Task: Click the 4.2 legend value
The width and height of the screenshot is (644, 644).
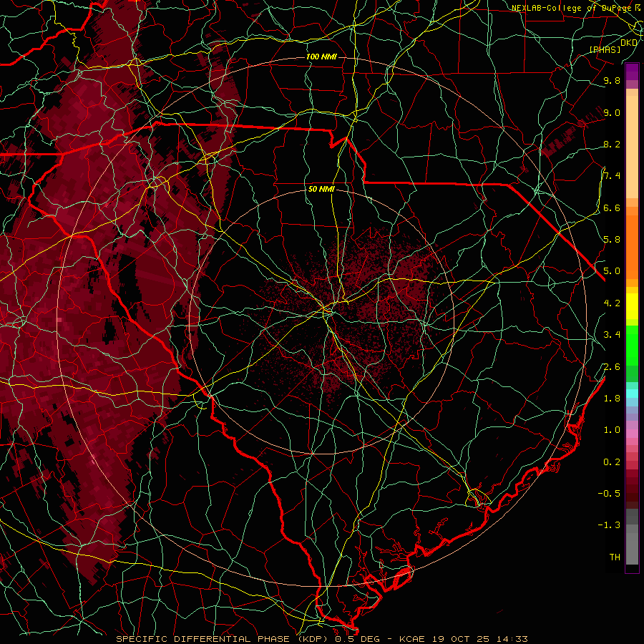Action: (612, 303)
